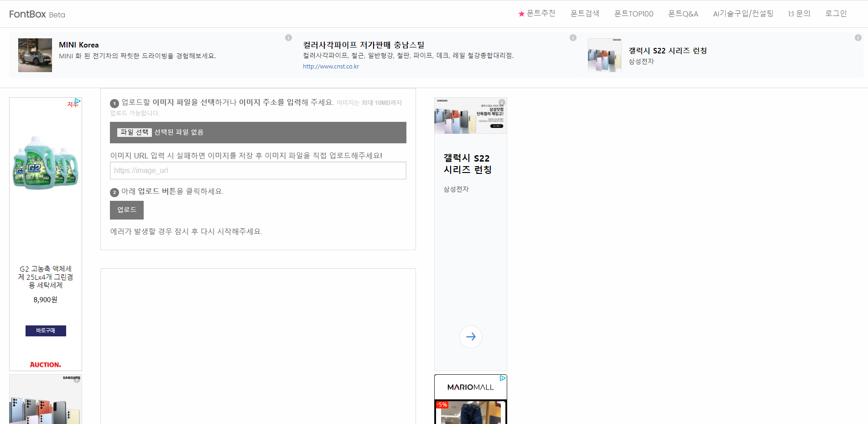Focus the https://image_url input field
The image size is (868, 424).
coord(258,171)
